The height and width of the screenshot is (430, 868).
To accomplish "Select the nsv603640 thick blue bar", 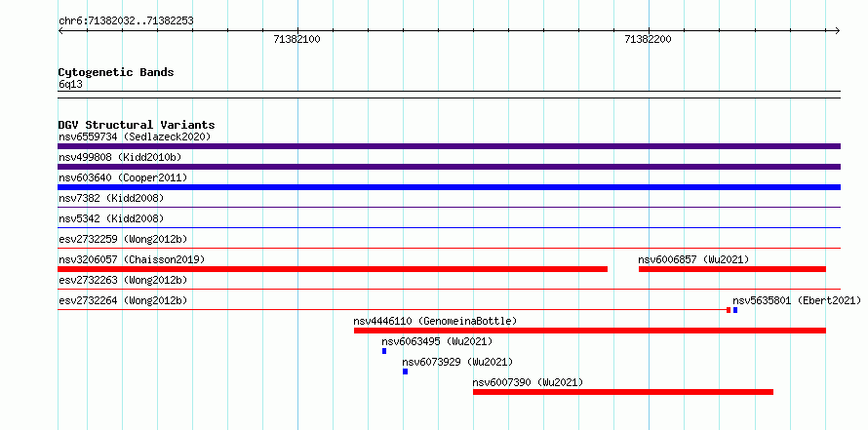I will pos(449,187).
